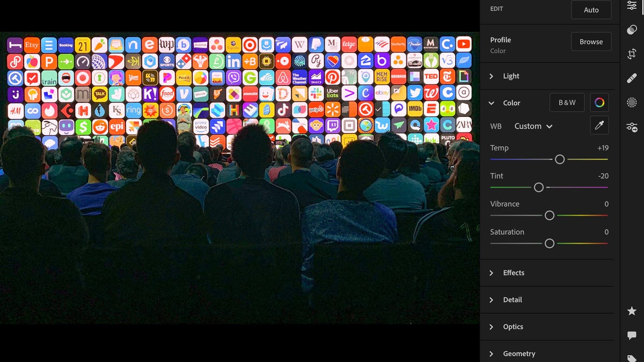Click Browse next to Profile

(591, 41)
